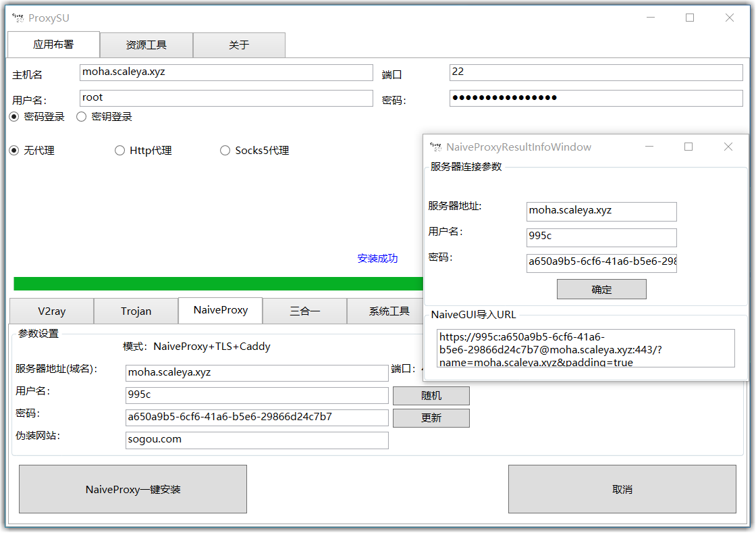Enable the Socks5代理 proxy option
Screen dimensions: 756x533
(225, 150)
